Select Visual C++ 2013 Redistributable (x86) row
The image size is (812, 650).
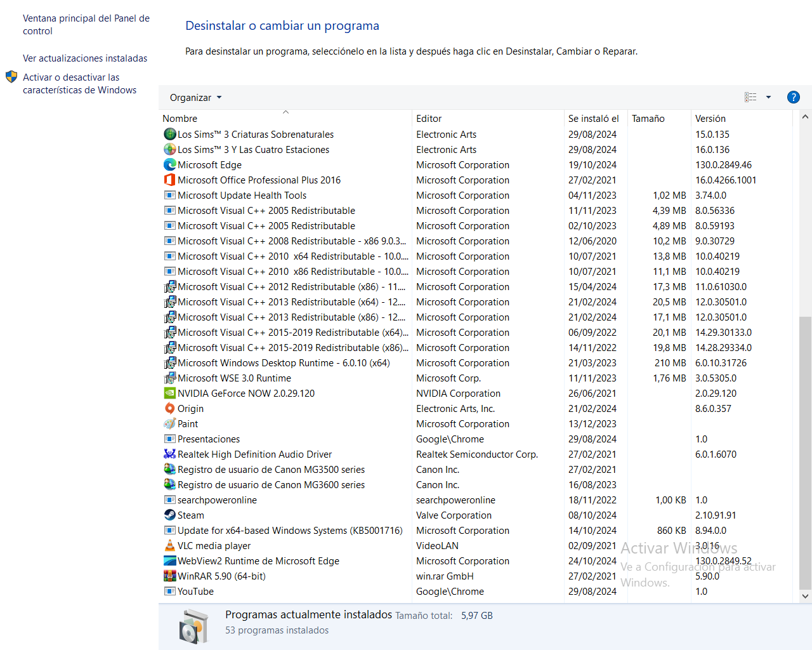tap(476, 317)
